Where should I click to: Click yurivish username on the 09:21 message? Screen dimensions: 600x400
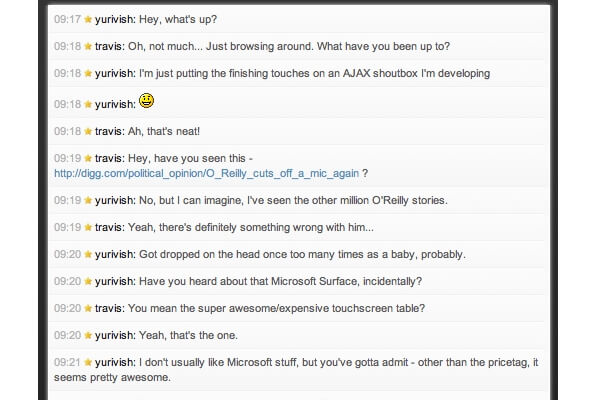117,362
